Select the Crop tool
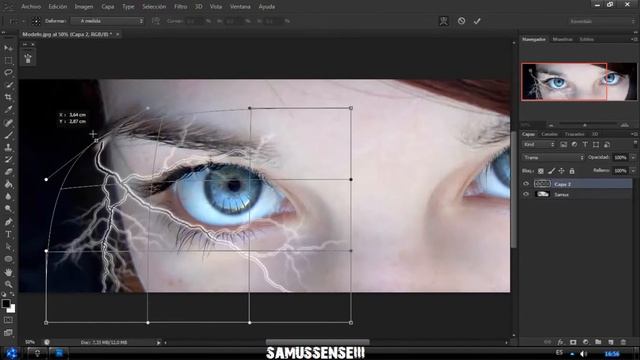 coord(8,97)
